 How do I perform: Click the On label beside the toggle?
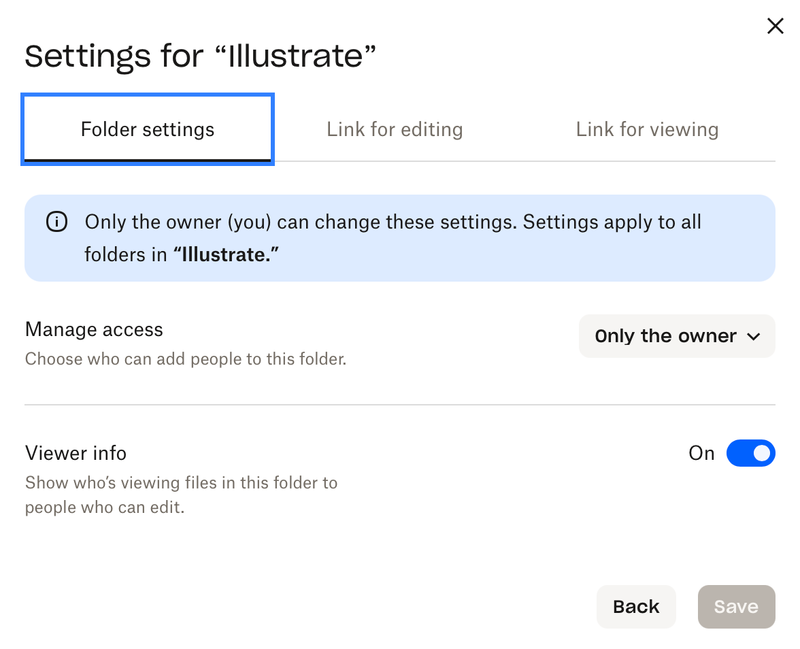[702, 453]
